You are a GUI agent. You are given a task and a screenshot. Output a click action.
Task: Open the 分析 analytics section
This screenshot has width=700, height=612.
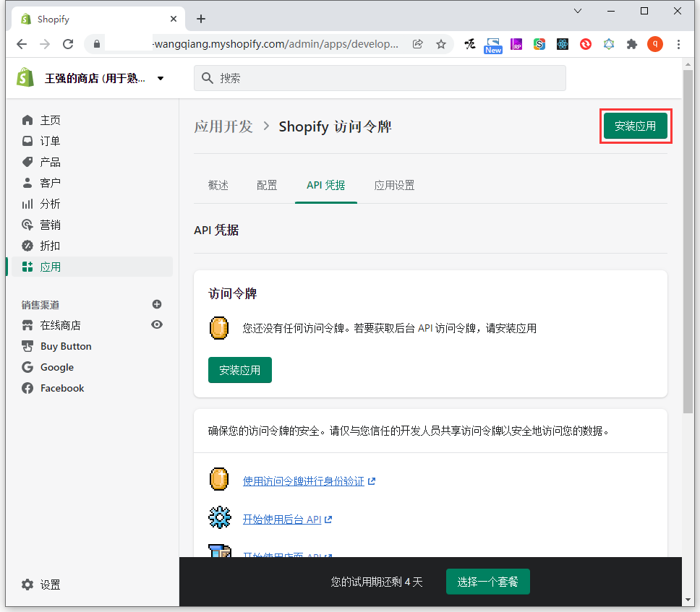(50, 204)
